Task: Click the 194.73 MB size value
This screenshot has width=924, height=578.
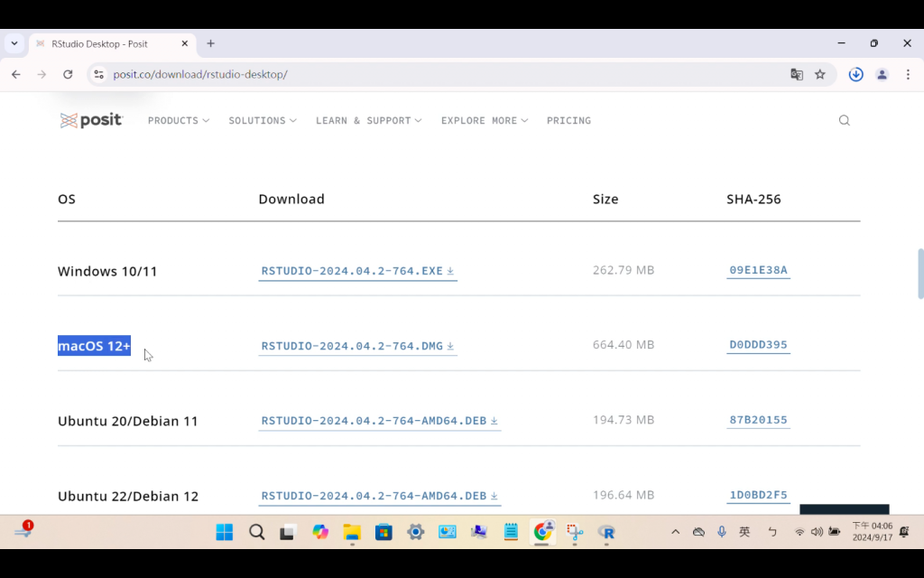Action: pos(624,420)
